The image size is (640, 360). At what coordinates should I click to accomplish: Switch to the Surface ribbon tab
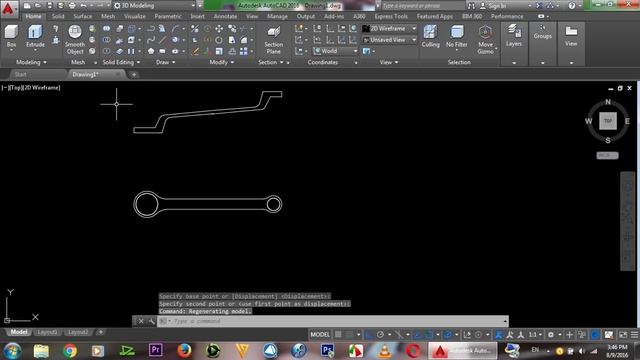82,16
